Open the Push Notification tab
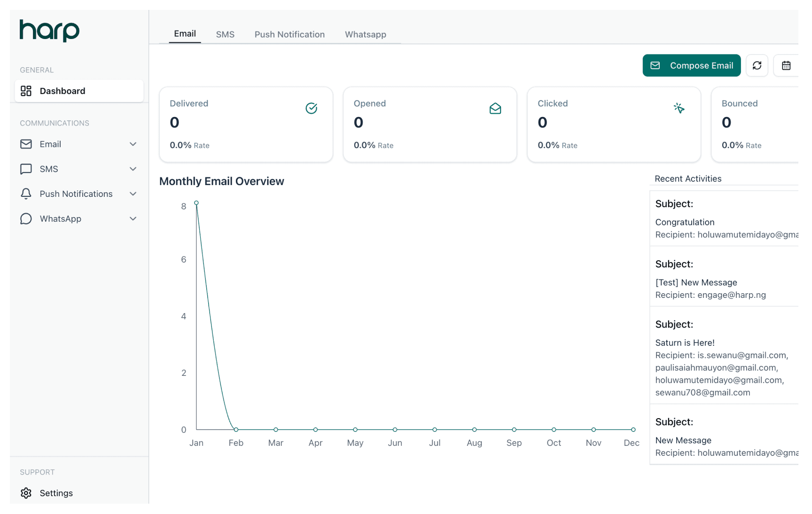Screen dimensions: 812x514 289,34
